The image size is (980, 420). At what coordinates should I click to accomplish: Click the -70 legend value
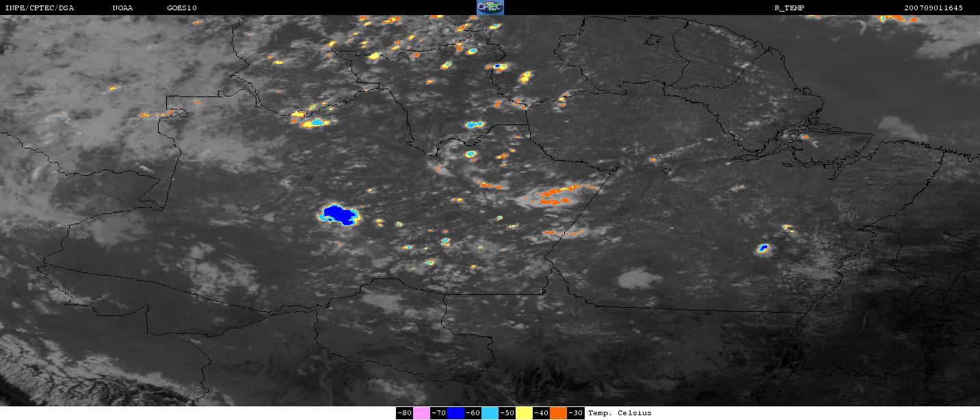point(438,413)
